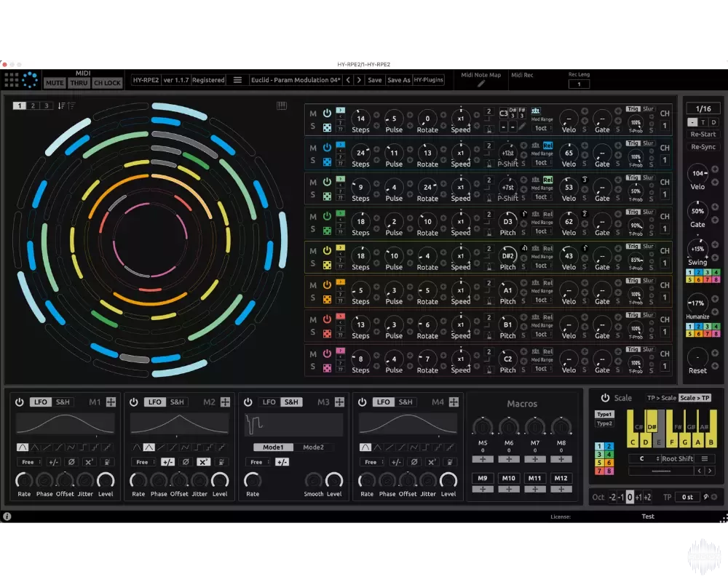Viewport: 728px width, 582px height.
Task: Click the group icon above Mod Range in the C3 row
Action: coord(535,111)
